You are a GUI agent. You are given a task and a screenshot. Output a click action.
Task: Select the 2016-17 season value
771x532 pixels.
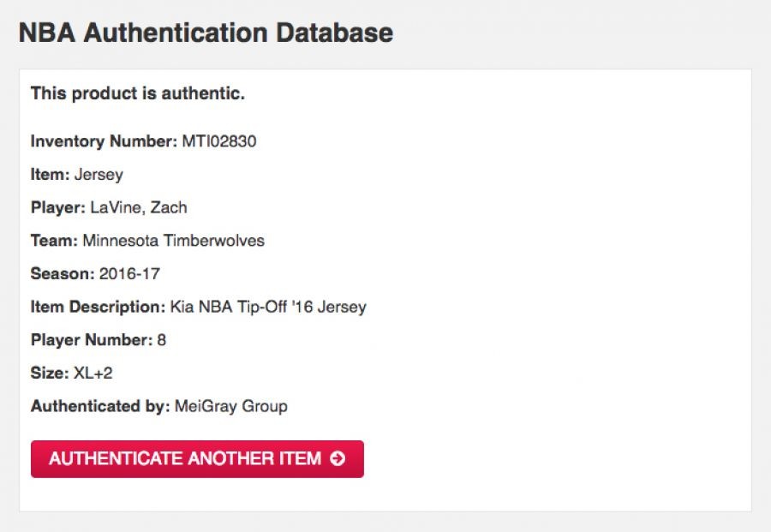(x=129, y=274)
